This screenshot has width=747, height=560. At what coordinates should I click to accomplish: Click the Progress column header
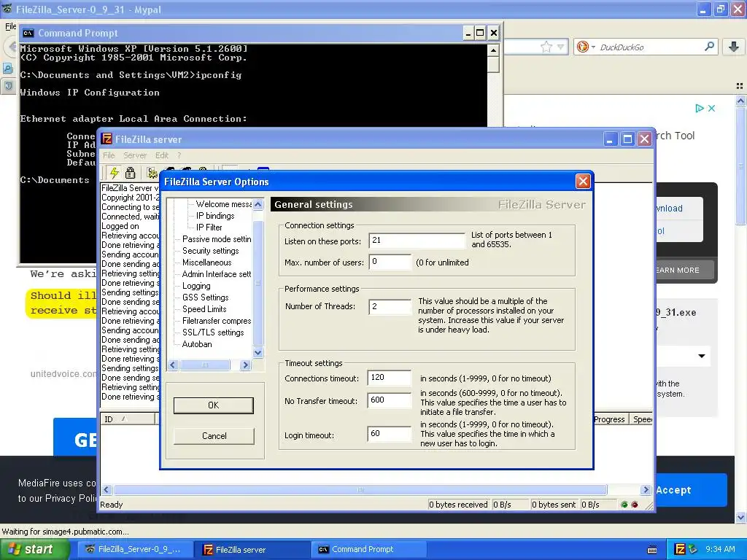pos(610,419)
